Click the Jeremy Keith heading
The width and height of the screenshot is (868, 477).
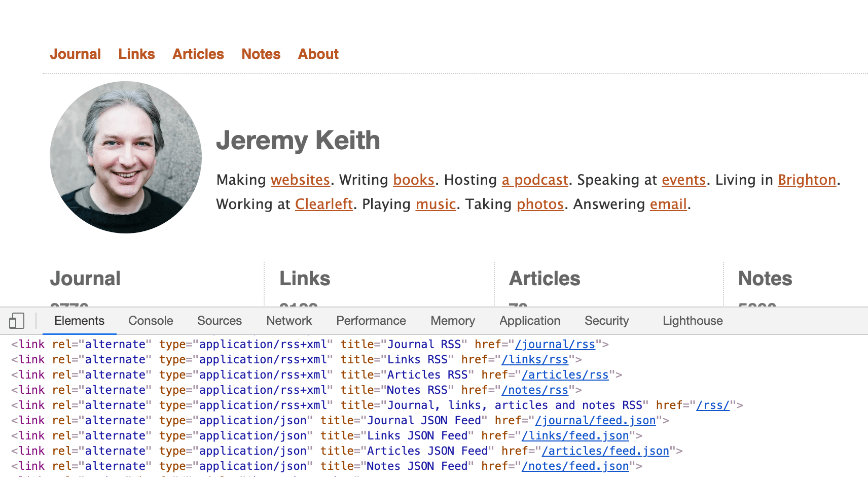(x=298, y=140)
